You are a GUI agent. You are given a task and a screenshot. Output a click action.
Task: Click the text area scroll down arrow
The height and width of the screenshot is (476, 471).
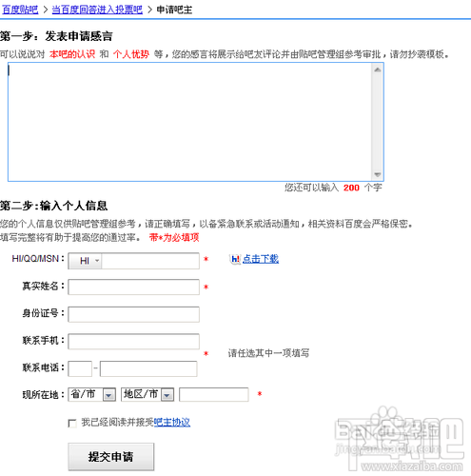(x=378, y=174)
